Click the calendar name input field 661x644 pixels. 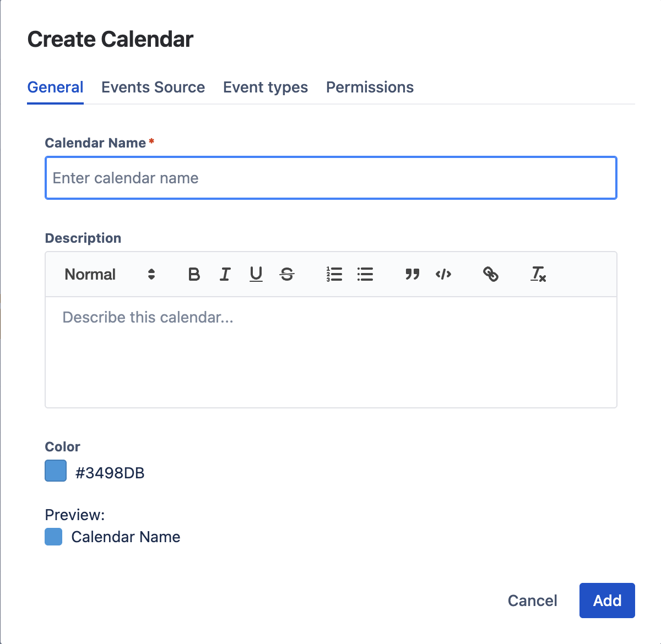(x=330, y=178)
